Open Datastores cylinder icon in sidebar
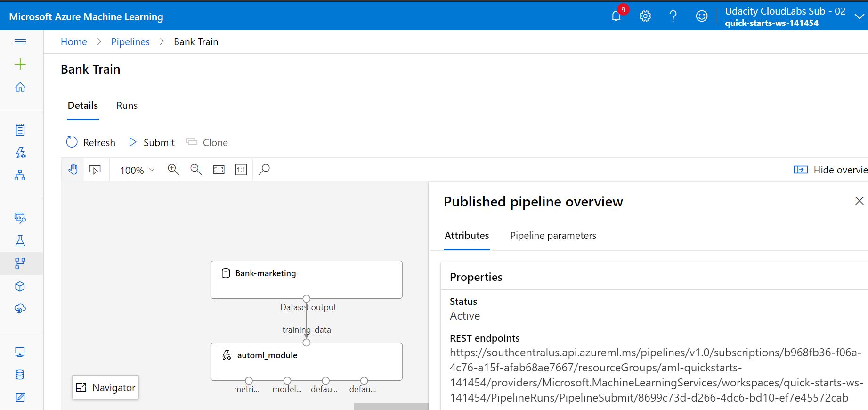868x410 pixels. (20, 375)
